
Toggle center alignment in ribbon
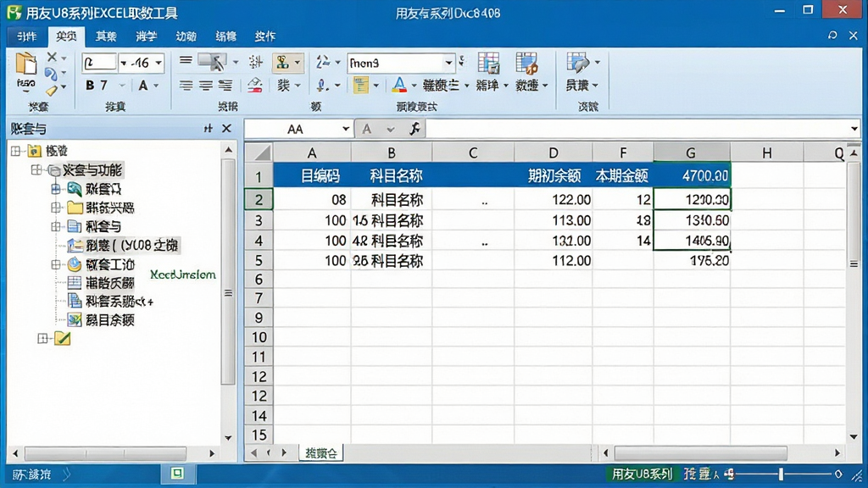click(205, 86)
